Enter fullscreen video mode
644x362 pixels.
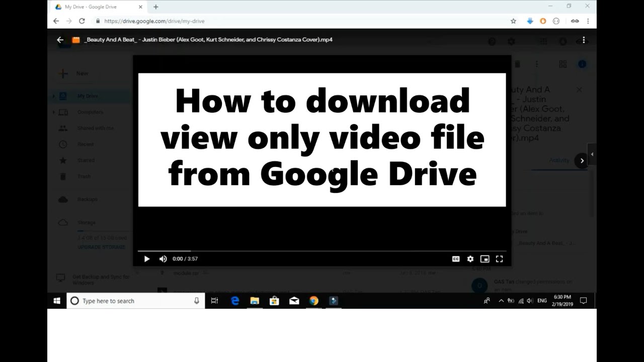pyautogui.click(x=499, y=259)
